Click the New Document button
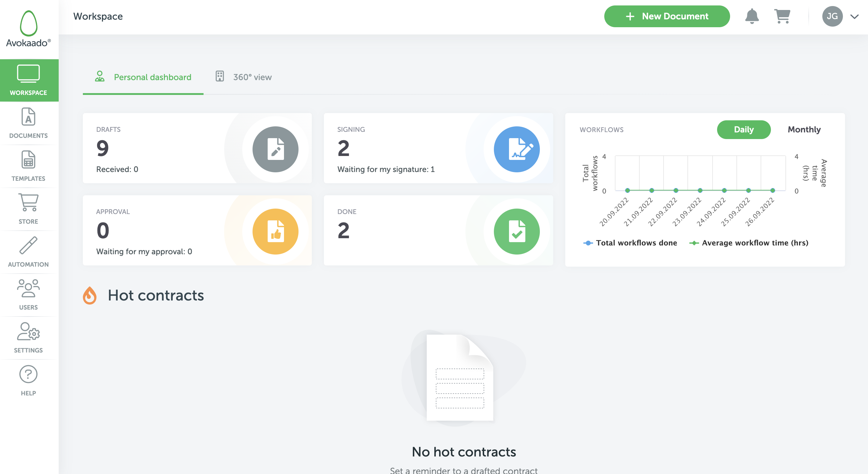868x474 pixels. (x=667, y=16)
